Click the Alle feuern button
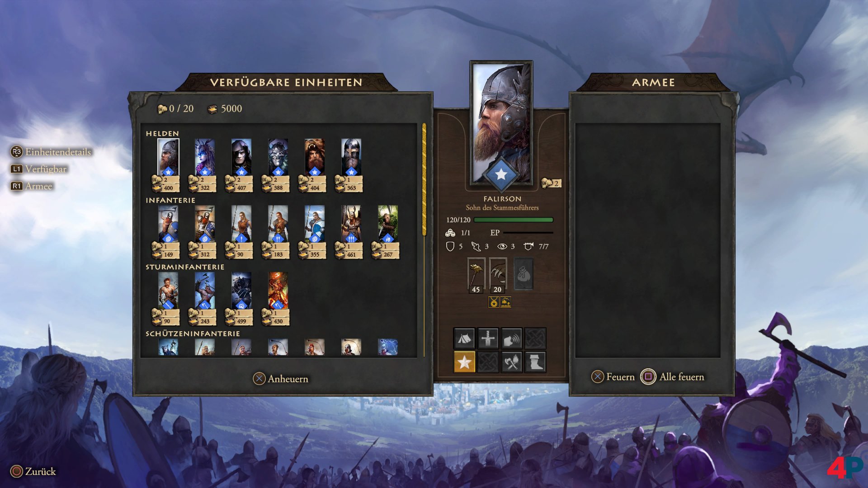The image size is (868, 488). (673, 377)
